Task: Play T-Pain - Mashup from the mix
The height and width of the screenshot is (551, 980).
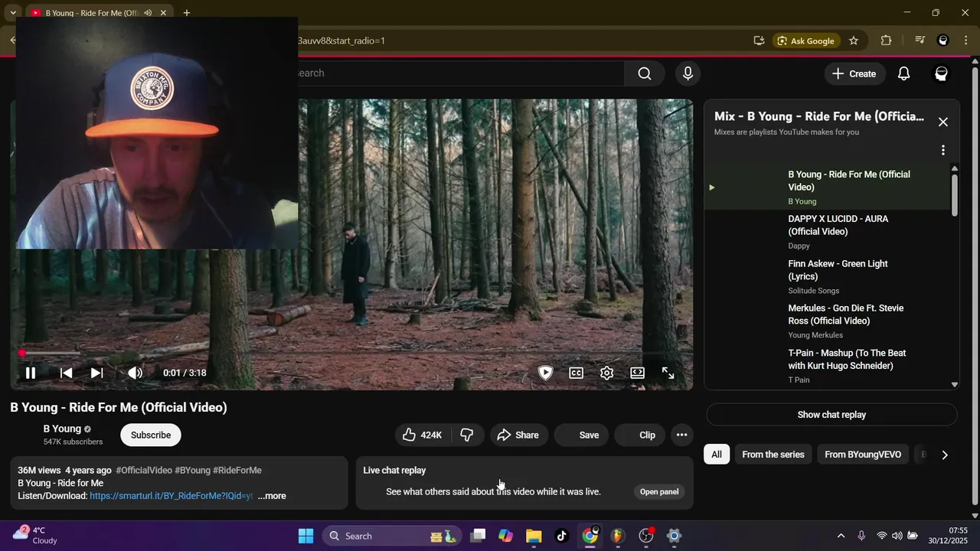Action: click(827, 366)
